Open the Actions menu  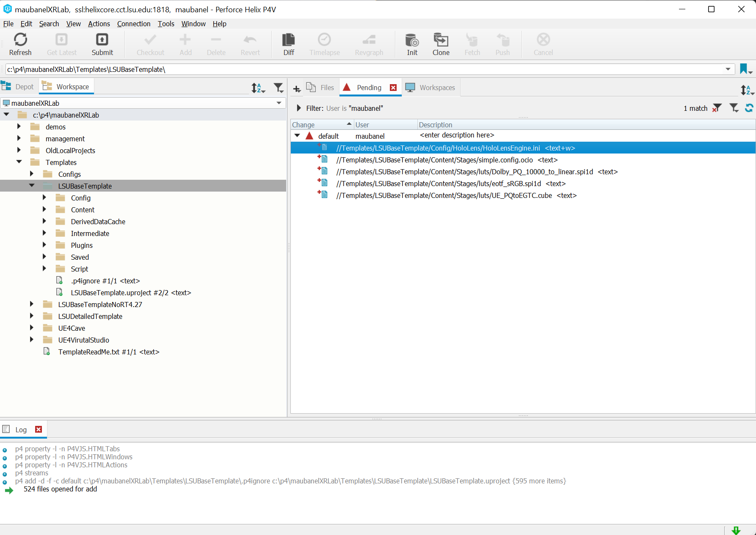99,24
